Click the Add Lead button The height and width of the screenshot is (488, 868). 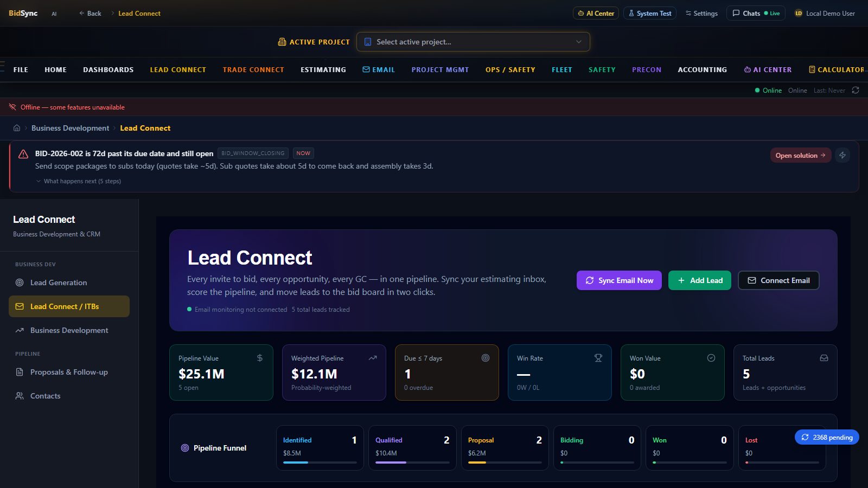(700, 280)
